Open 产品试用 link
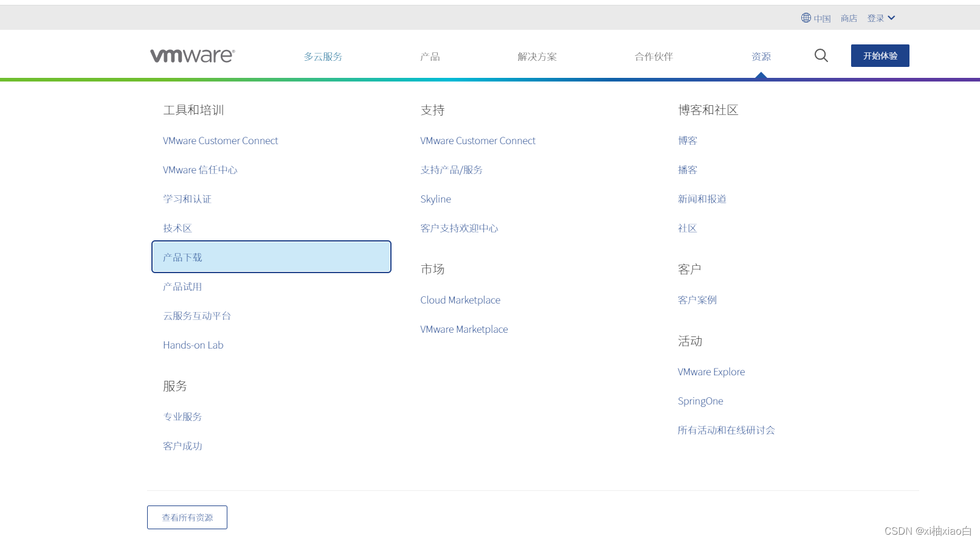 coord(182,287)
